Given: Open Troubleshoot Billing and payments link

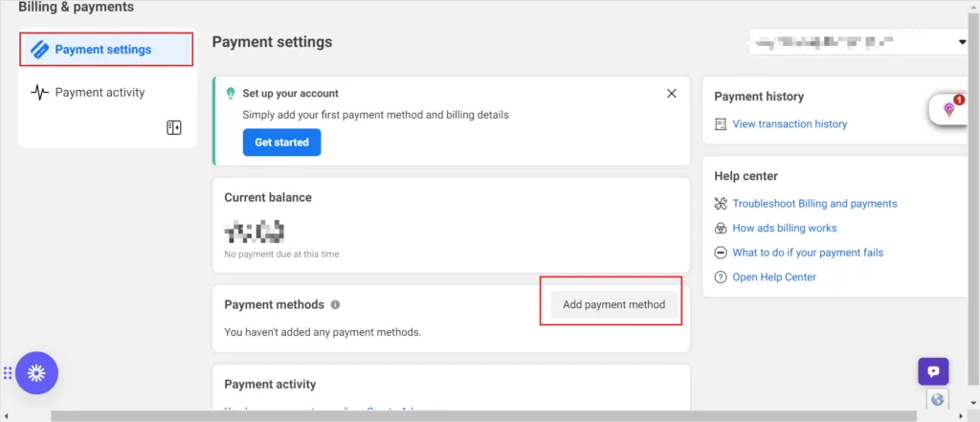Looking at the screenshot, I should tap(814, 204).
